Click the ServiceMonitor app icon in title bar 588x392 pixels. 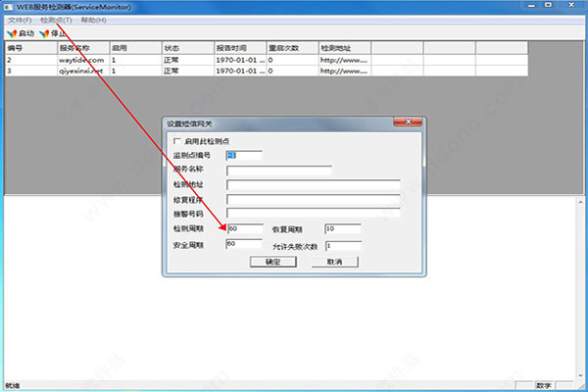coord(9,7)
